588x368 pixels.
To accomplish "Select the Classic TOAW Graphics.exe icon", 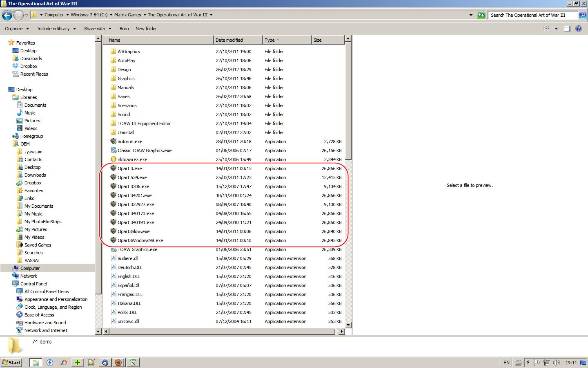I will [114, 150].
